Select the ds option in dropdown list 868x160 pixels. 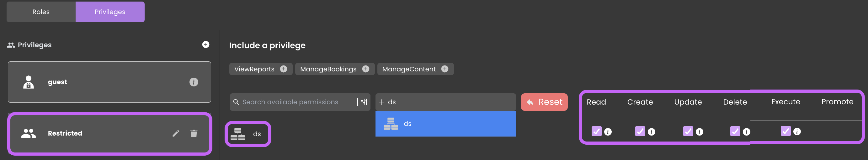click(445, 124)
